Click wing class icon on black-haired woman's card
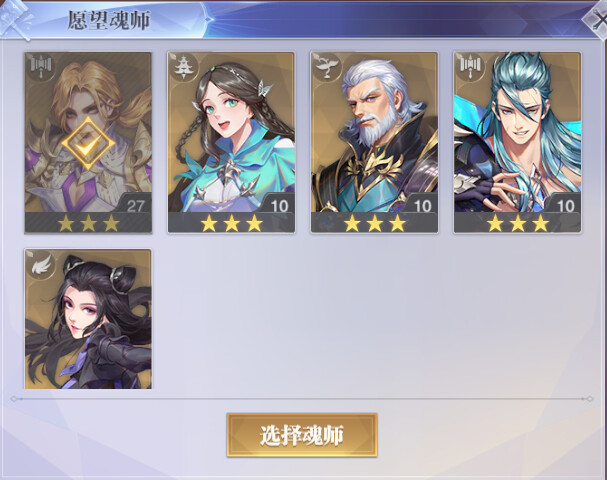607x480 pixels. pyautogui.click(x=40, y=265)
